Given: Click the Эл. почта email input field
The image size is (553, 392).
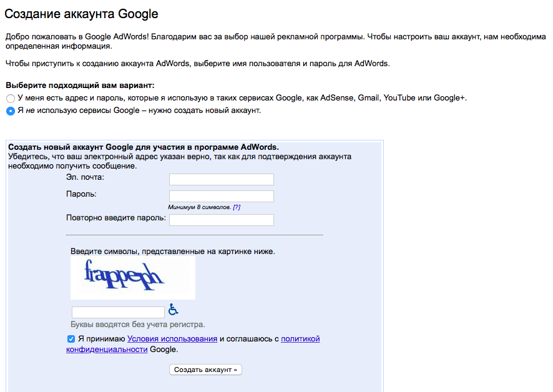Looking at the screenshot, I should [222, 179].
